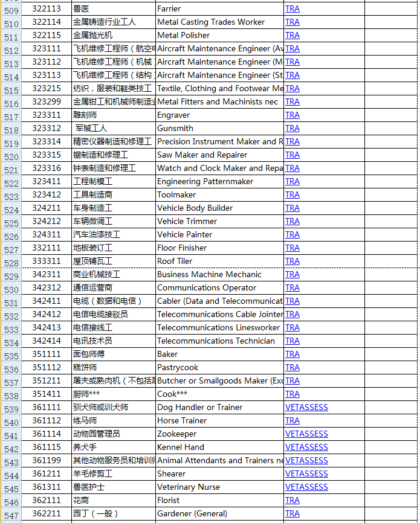
Task: Follow the VETASSESS link for Dog Handler or Trainer
Action: 306,407
